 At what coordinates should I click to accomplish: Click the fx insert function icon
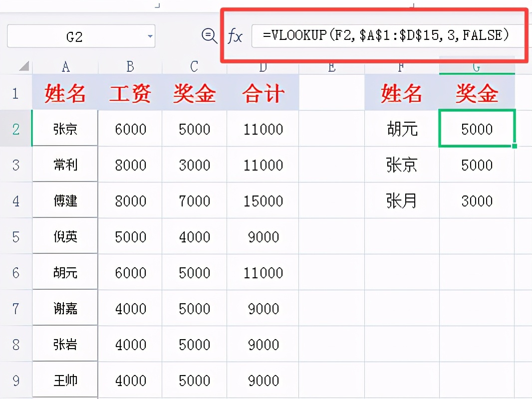(x=235, y=36)
